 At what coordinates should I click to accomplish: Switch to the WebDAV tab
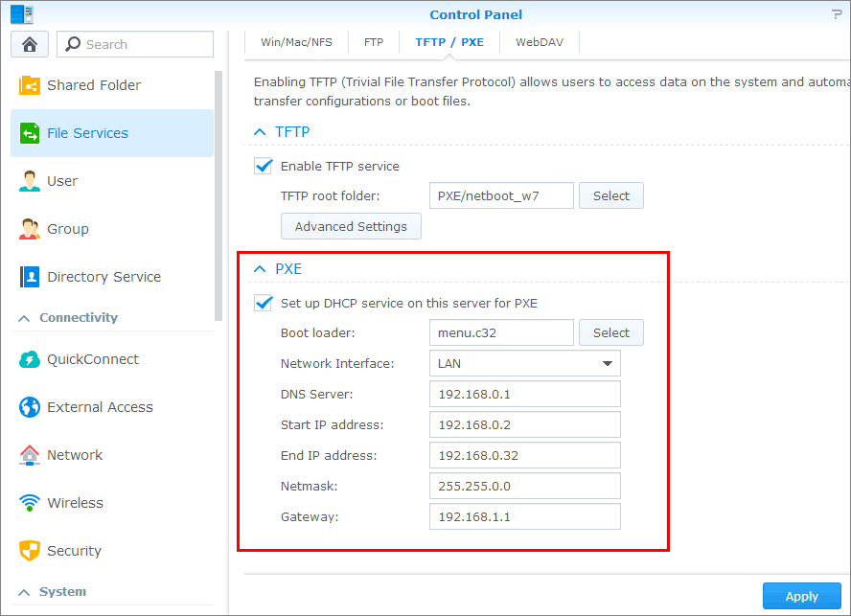click(540, 42)
